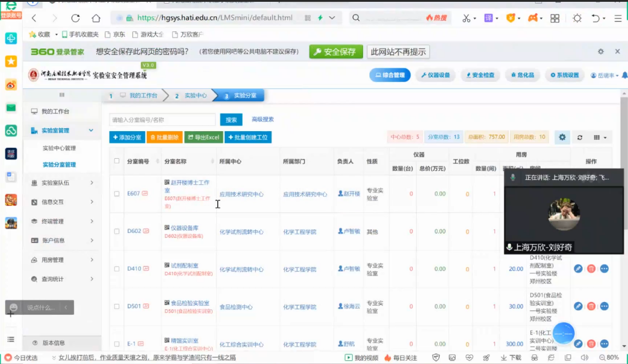Open the column display grid dropdown

(x=600, y=137)
